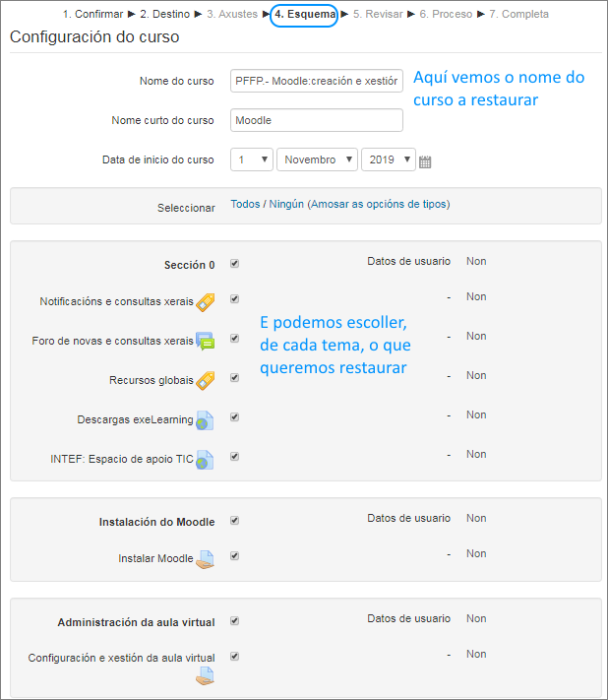Toggle the Instalar Moodle checkbox

click(x=234, y=556)
